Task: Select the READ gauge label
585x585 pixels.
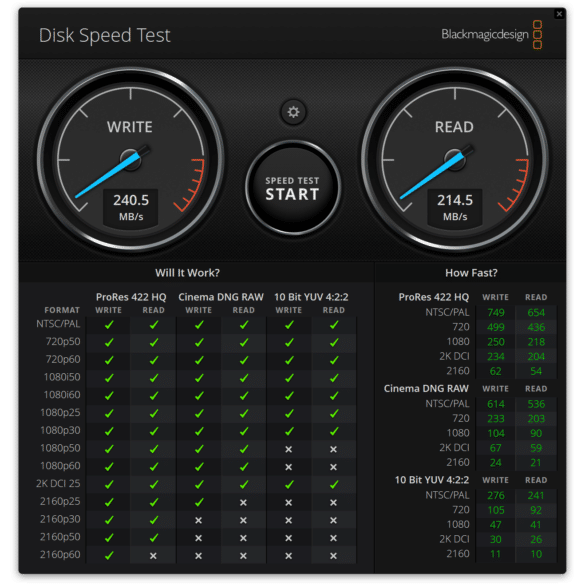Action: tap(454, 127)
